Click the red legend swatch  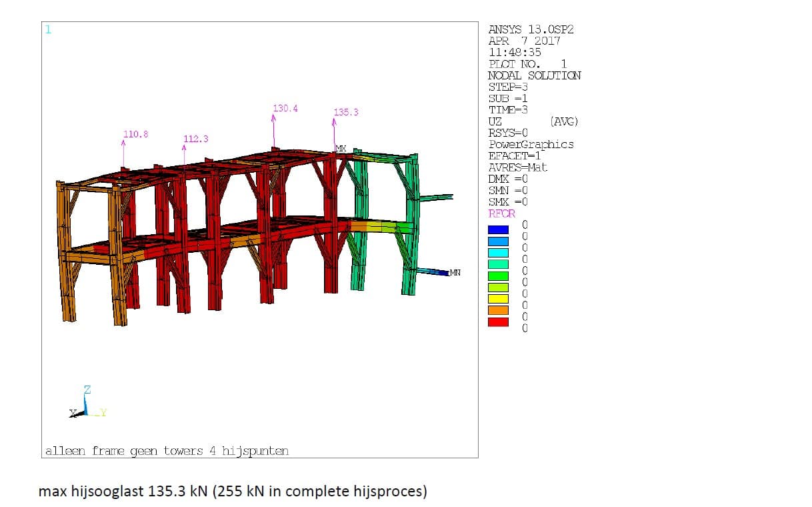[498, 322]
